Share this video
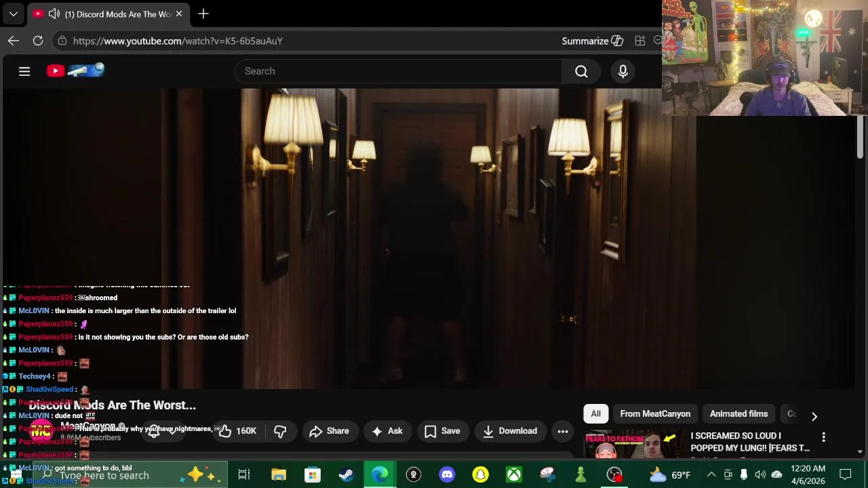Viewport: 868px width, 488px height. 329,431
